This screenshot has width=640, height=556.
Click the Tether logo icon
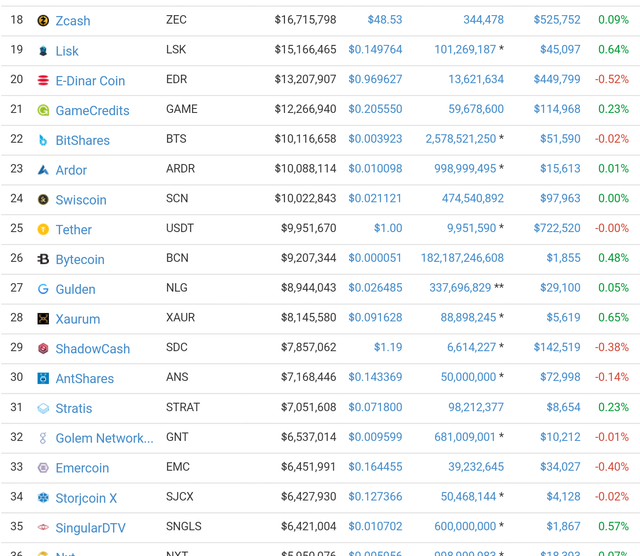click(x=43, y=229)
